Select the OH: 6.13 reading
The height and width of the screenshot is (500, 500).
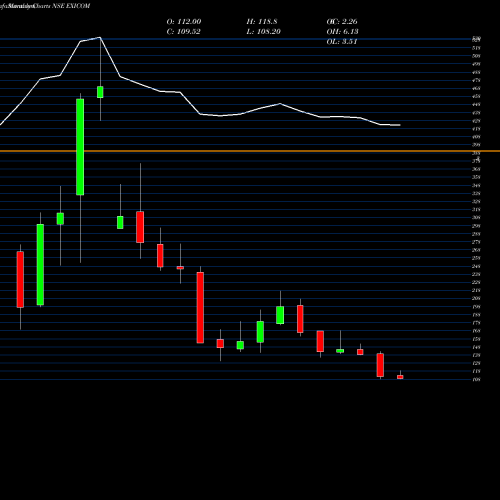342,32
